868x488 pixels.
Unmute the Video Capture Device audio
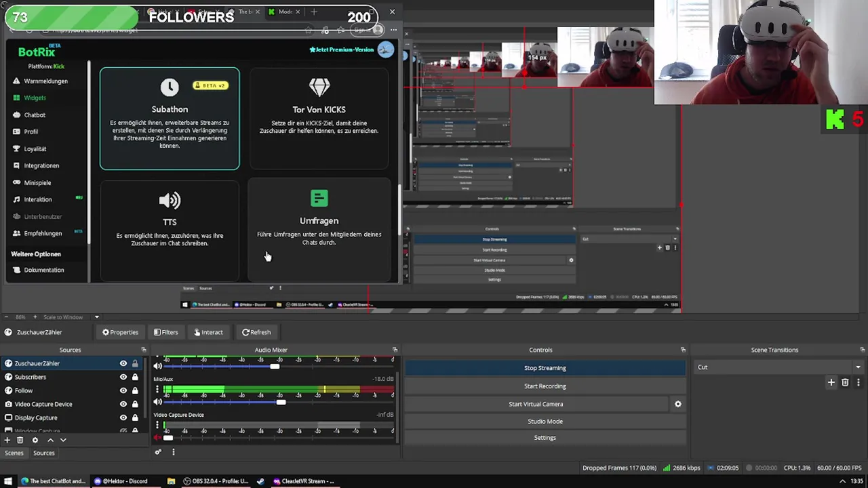(x=158, y=438)
